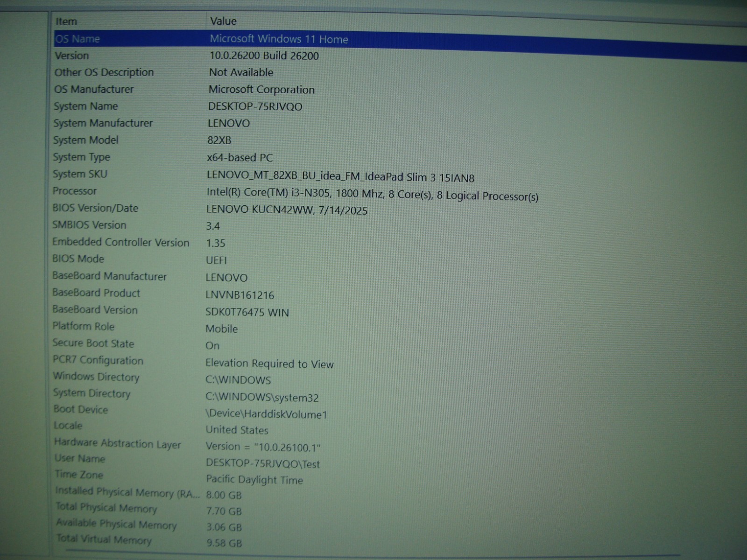The image size is (747, 560).
Task: Click the Value column header
Action: point(223,21)
